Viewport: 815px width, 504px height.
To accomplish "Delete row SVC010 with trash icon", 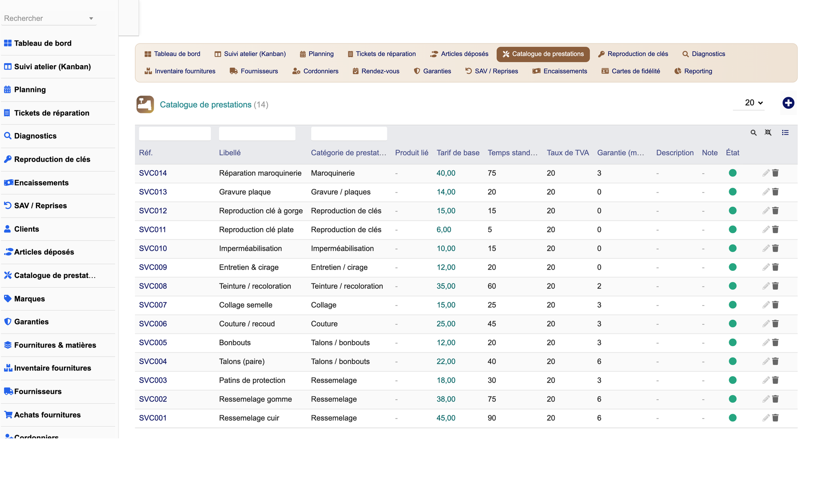I will point(776,248).
